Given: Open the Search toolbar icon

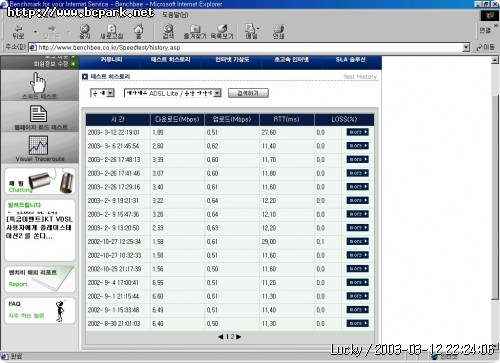Looking at the screenshot, I should (168, 29).
